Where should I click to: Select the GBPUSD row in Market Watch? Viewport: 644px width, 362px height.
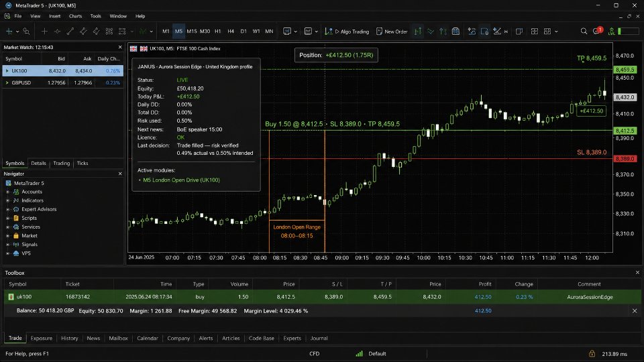(62, 82)
